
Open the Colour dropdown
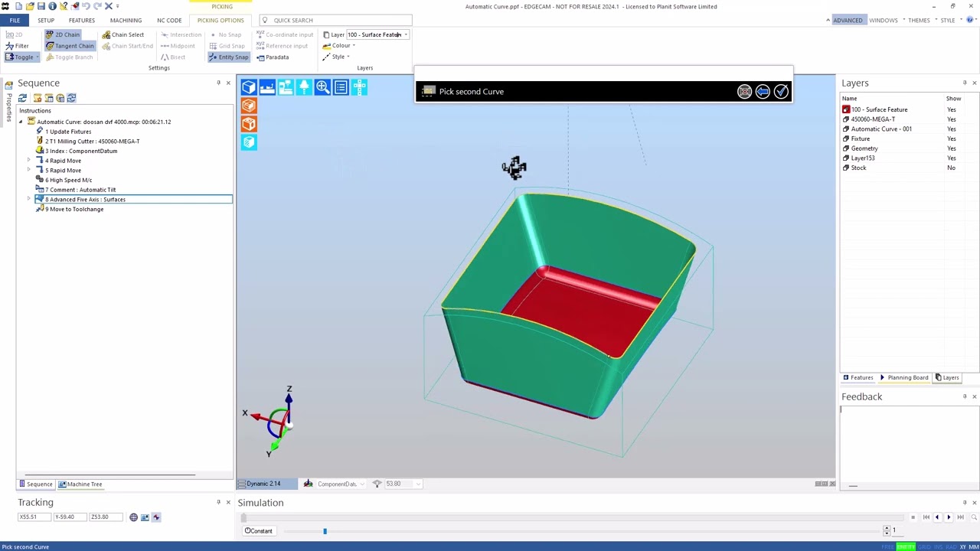339,46
